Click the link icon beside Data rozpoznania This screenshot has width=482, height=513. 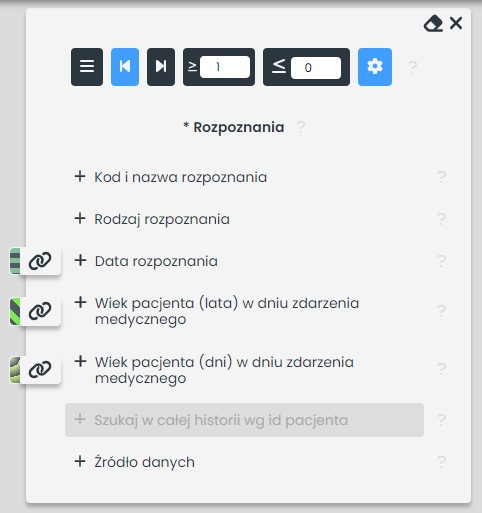pos(40,261)
